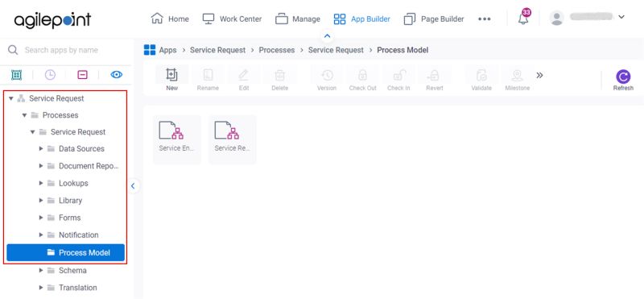Expand the Schema folder arrow

pyautogui.click(x=41, y=271)
